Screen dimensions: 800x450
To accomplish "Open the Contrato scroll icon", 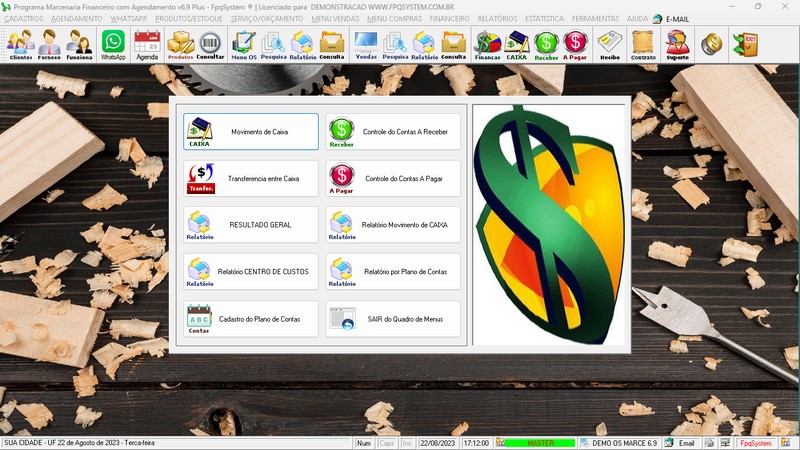I will (x=643, y=45).
